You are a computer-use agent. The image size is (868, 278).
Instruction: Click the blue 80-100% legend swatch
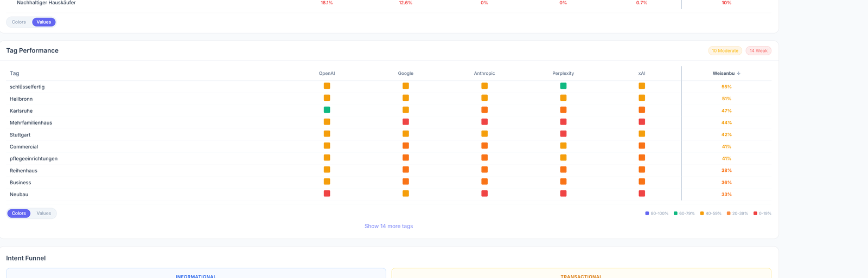tap(647, 214)
